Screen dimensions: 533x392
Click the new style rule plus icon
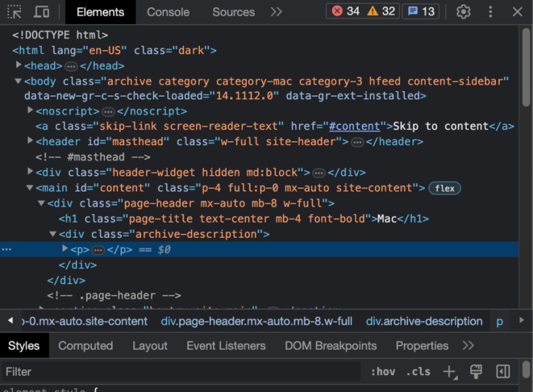click(x=449, y=371)
